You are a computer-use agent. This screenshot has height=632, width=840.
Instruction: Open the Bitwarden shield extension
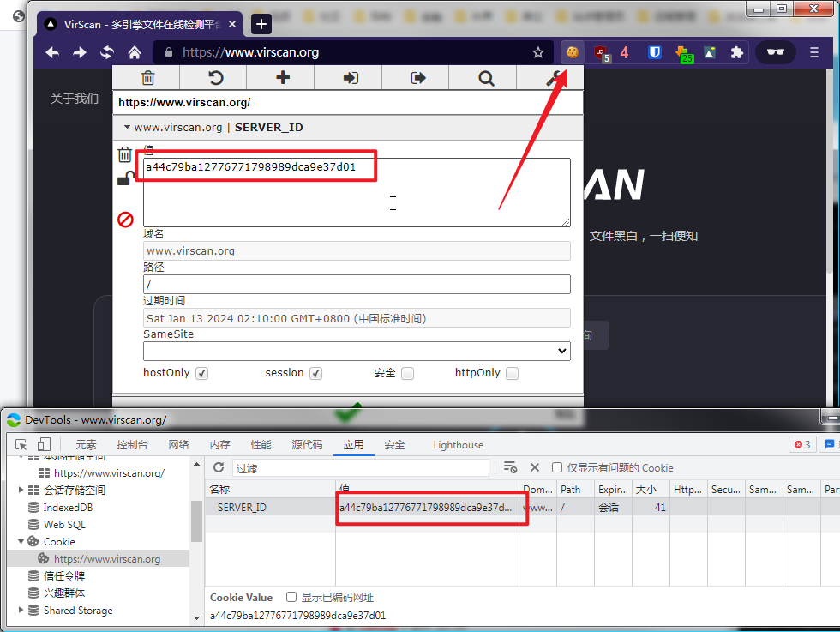655,52
